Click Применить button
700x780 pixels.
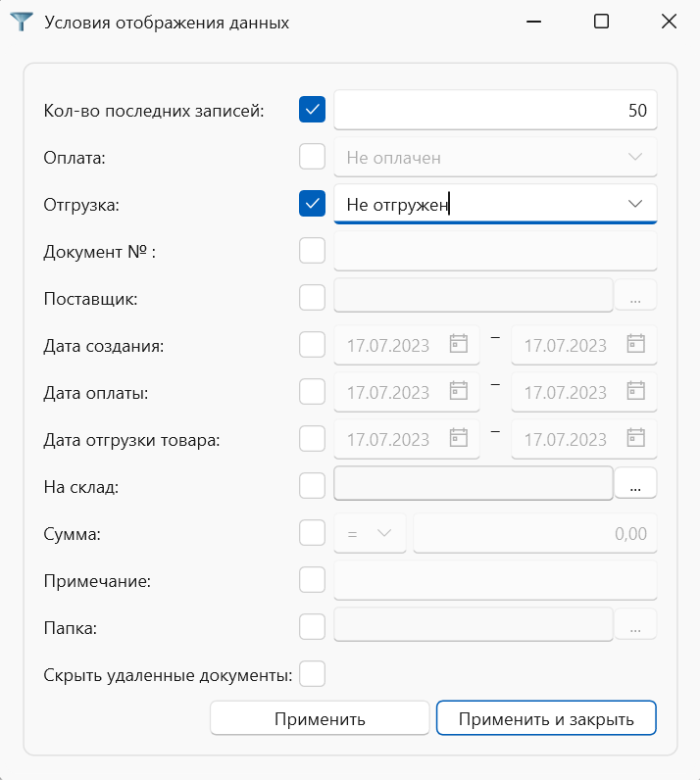click(320, 718)
